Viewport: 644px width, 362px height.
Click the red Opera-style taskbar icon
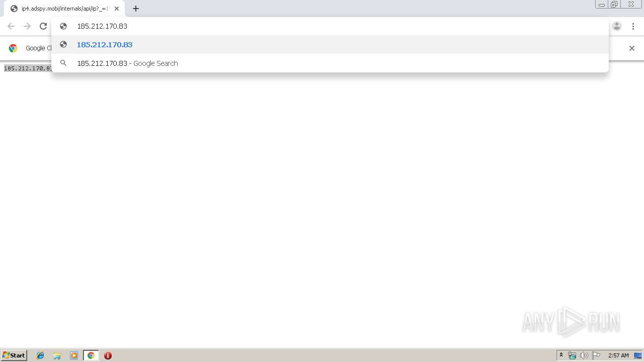tap(108, 355)
